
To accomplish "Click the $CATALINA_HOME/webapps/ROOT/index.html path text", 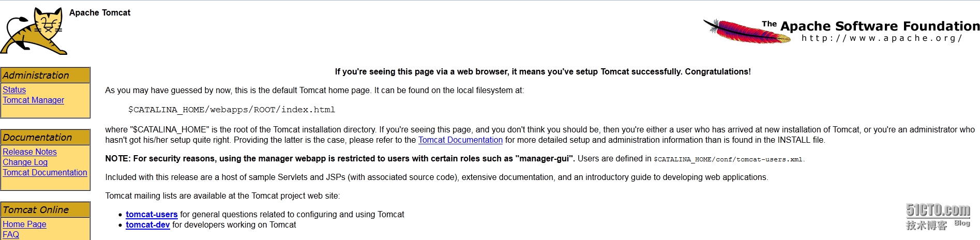I will (x=231, y=110).
